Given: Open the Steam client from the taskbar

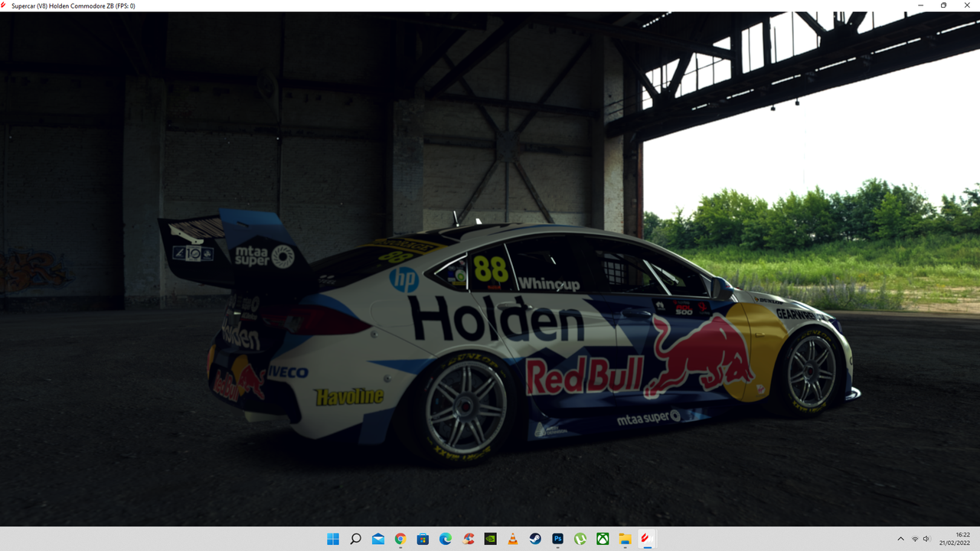Looking at the screenshot, I should 534,539.
